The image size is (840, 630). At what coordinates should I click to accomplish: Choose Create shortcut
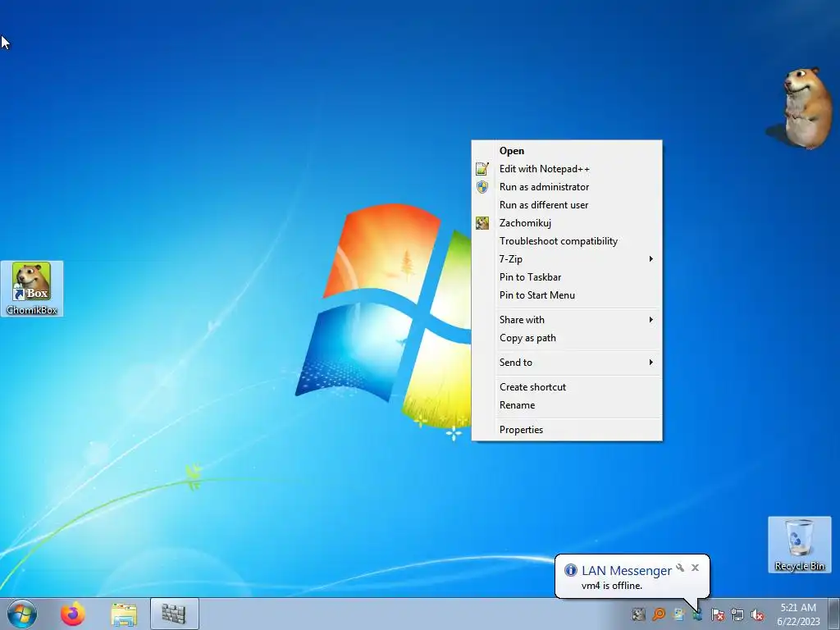[566, 387]
